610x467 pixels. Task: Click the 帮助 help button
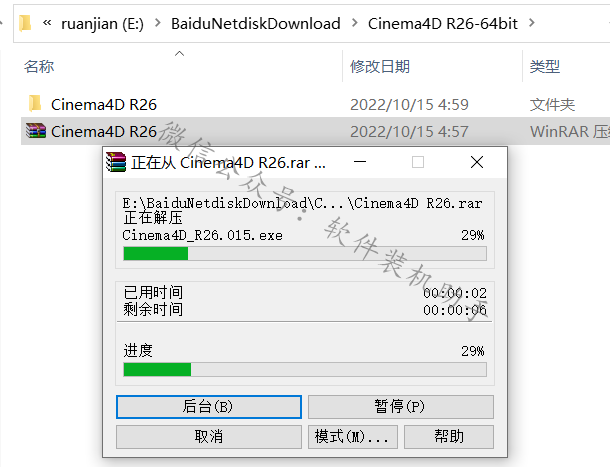(449, 437)
